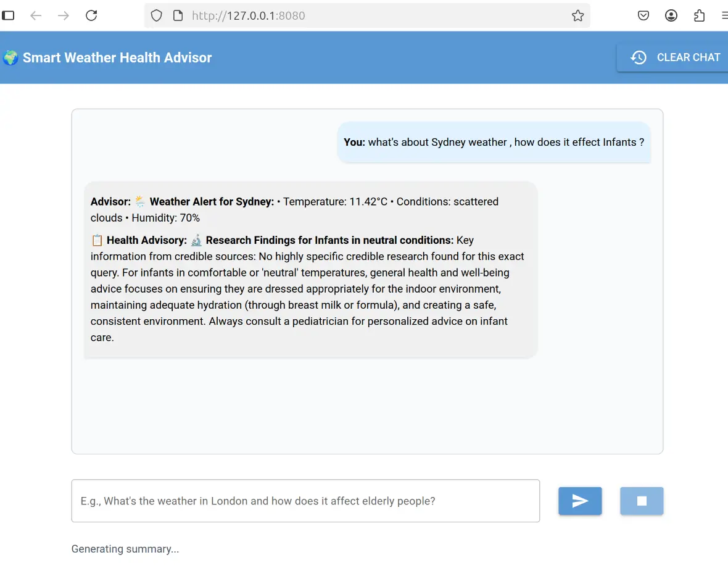Send the message with the paper plane button
728x568 pixels.
tap(580, 501)
